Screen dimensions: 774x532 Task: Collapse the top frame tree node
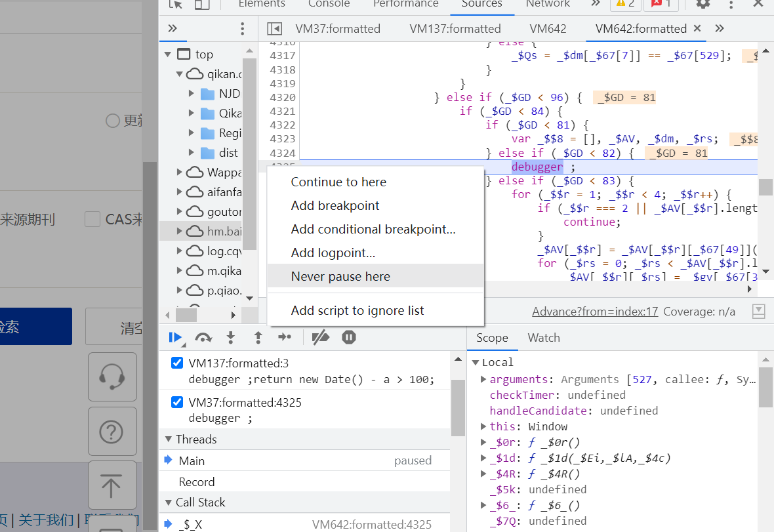click(168, 54)
